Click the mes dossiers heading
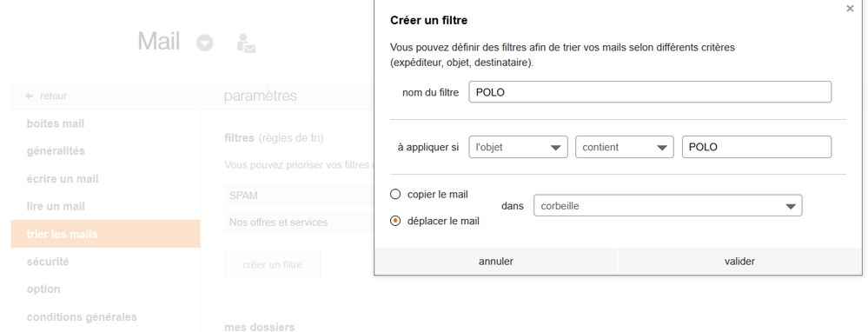Image resolution: width=868 pixels, height=332 pixels. coord(260,327)
